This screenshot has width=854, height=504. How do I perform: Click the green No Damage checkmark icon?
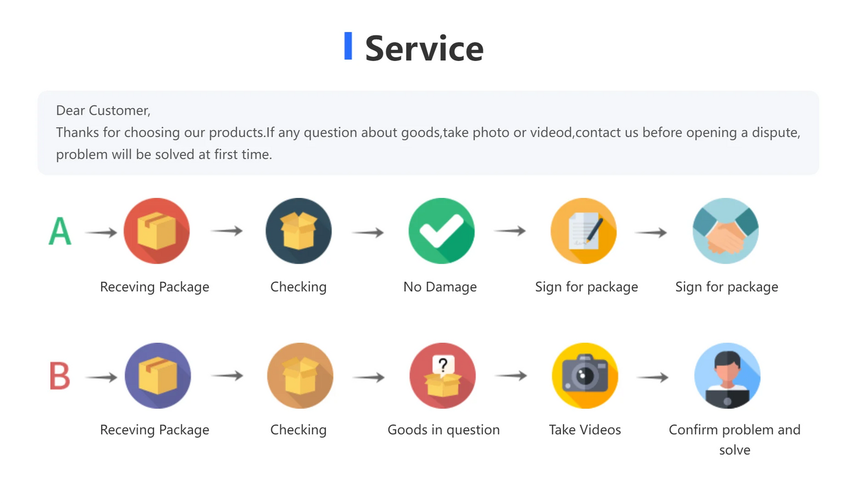click(x=441, y=231)
